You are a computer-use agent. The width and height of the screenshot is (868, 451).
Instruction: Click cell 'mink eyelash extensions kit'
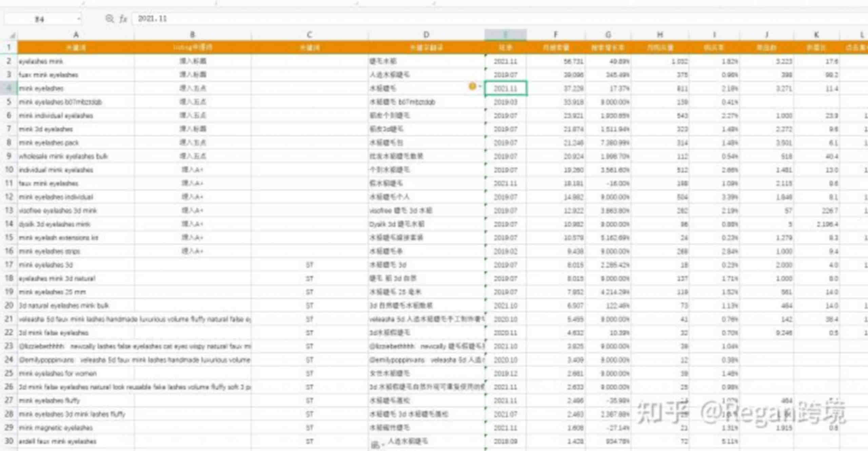point(76,237)
